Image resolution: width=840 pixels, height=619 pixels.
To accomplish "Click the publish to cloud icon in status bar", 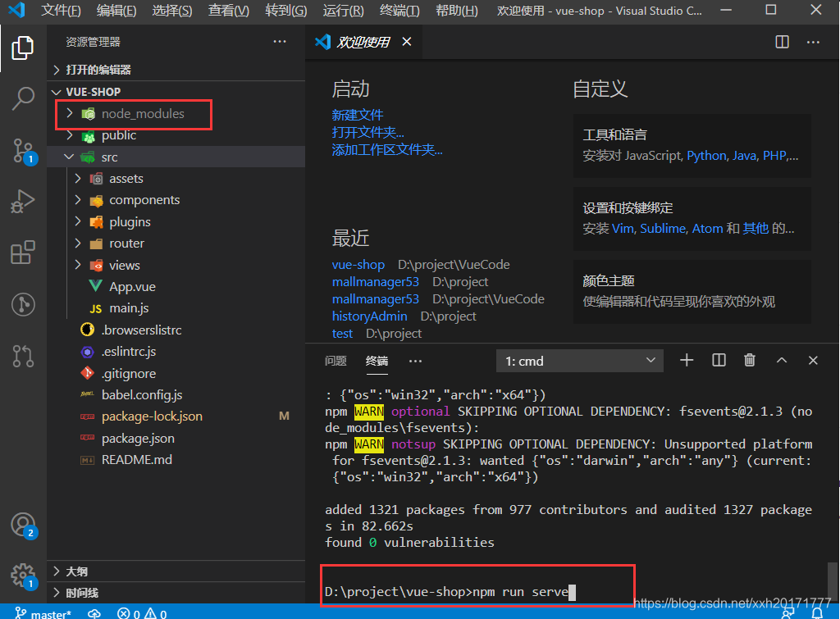I will pos(94,613).
